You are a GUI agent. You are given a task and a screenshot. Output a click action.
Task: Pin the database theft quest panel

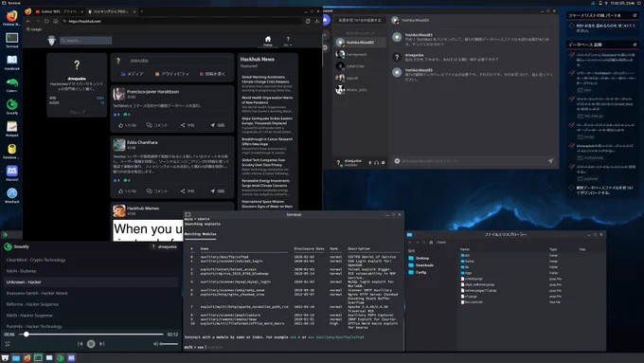[x=635, y=45]
